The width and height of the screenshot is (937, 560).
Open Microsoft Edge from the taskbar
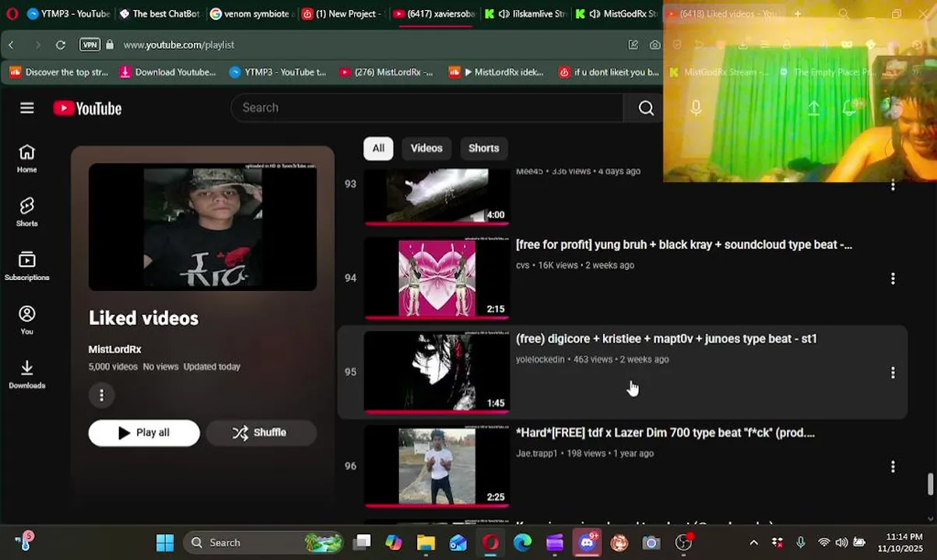(522, 543)
